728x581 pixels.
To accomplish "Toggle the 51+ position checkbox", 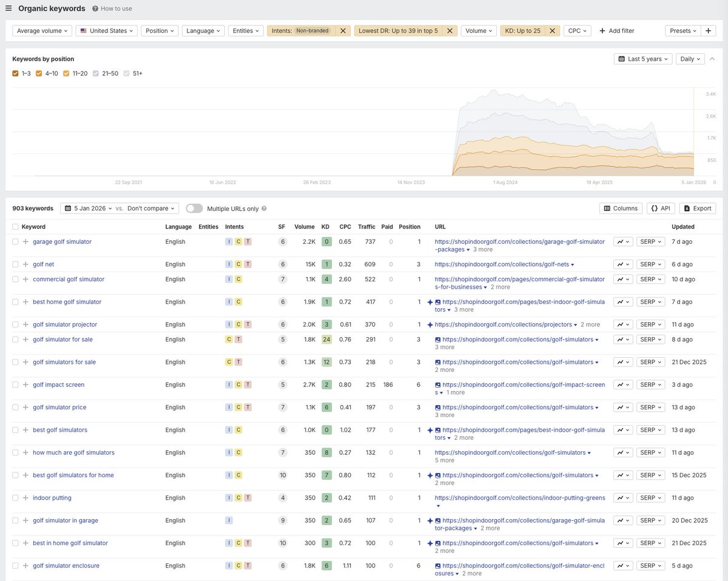I will [x=126, y=73].
